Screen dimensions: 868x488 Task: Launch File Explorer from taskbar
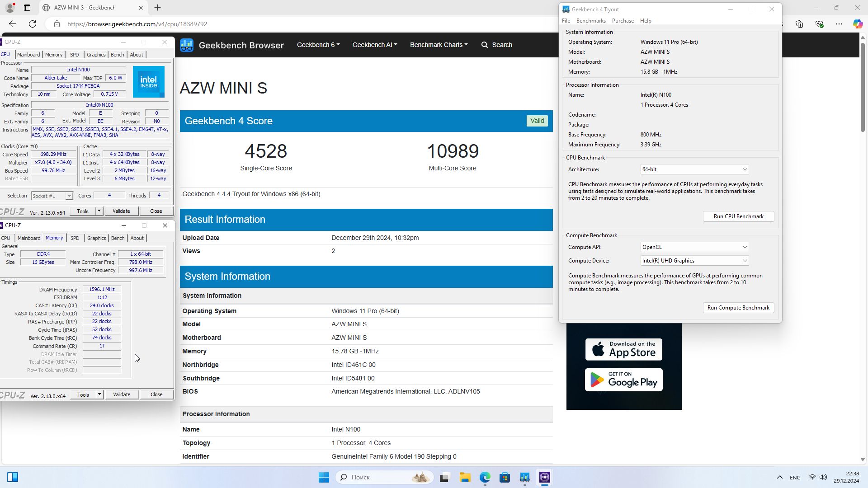pyautogui.click(x=465, y=477)
